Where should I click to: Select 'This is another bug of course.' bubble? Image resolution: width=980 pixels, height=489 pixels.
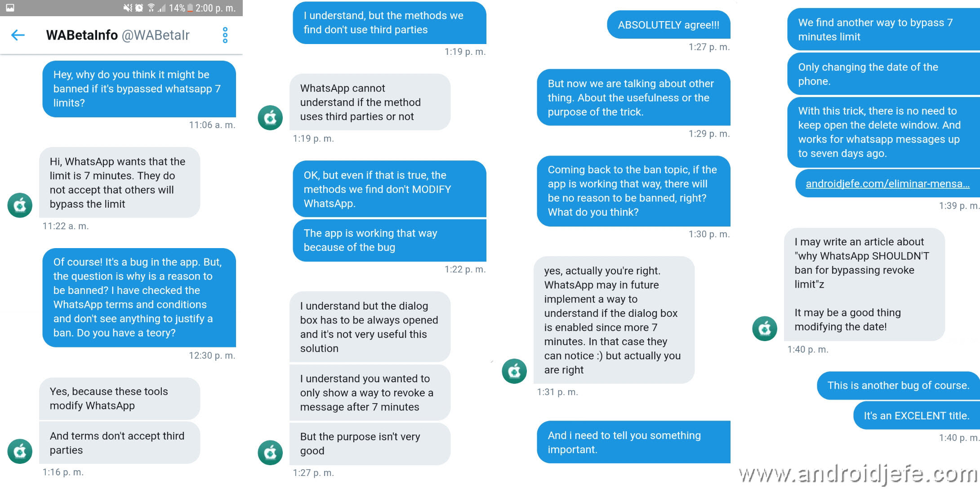point(898,385)
